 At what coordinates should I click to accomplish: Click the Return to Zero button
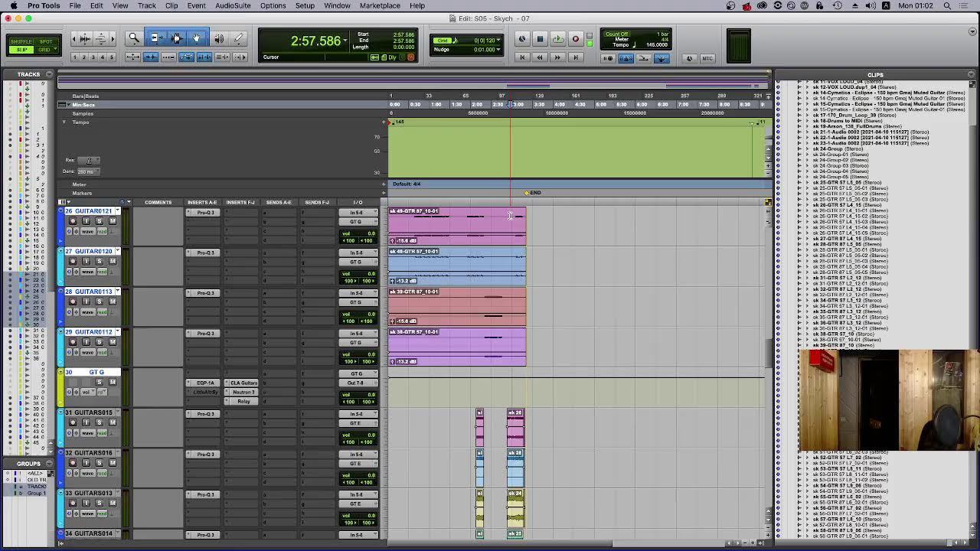point(522,57)
